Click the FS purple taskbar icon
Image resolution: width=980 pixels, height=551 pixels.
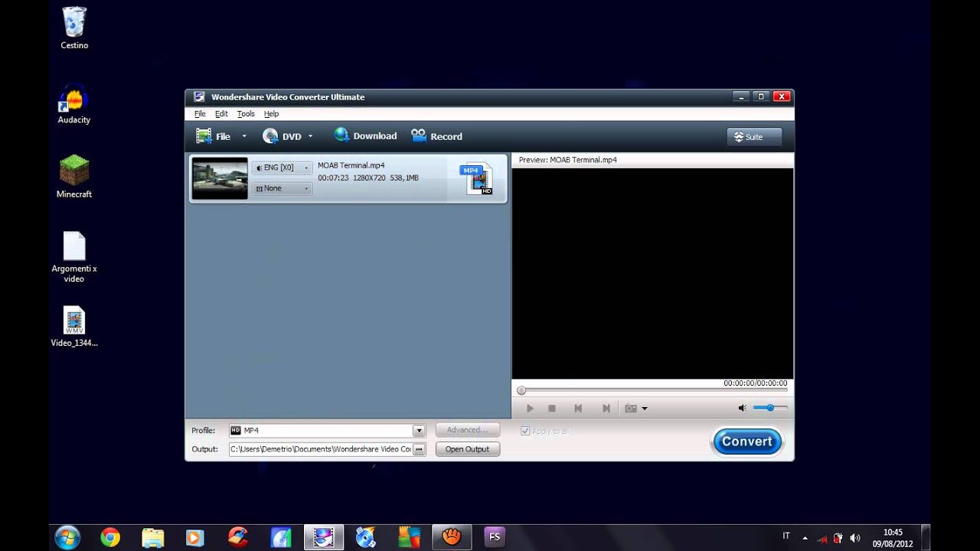point(495,537)
